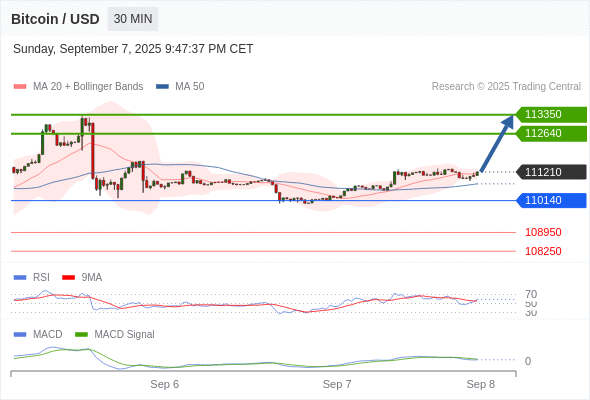
Task: Click the MACD Signal green legend swatch
Action: click(81, 335)
